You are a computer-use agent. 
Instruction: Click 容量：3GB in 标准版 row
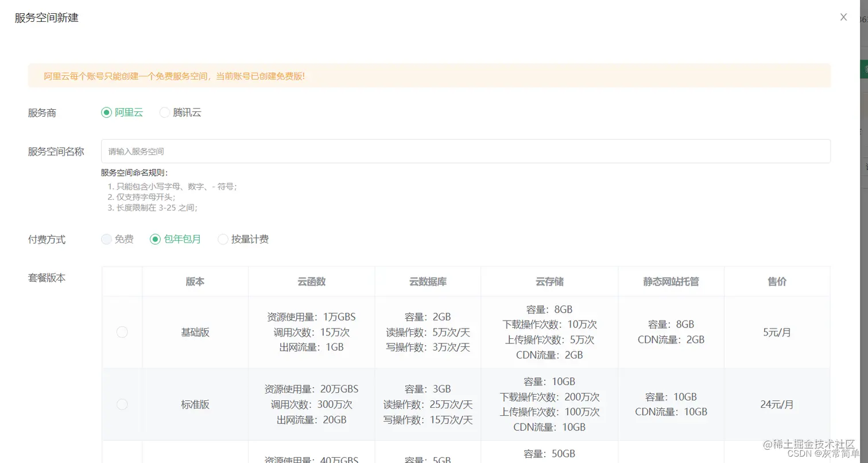pos(428,389)
